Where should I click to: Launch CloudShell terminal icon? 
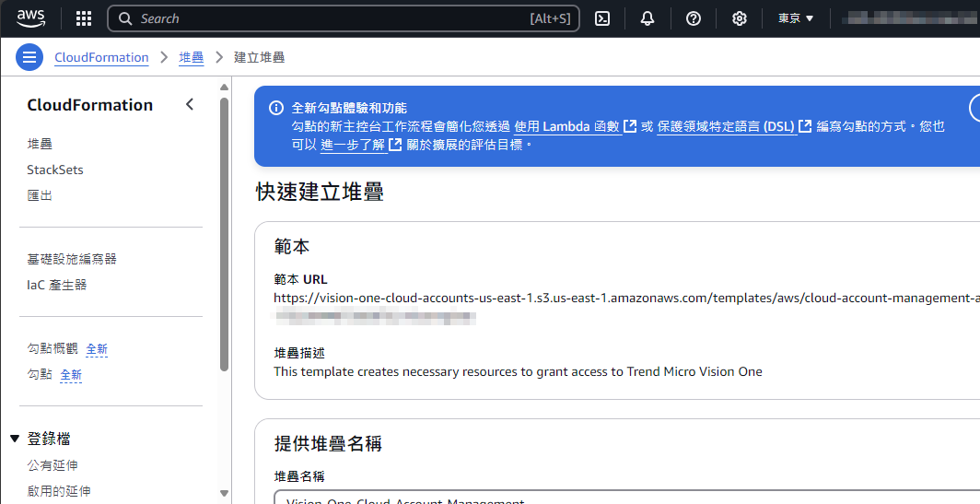tap(602, 18)
